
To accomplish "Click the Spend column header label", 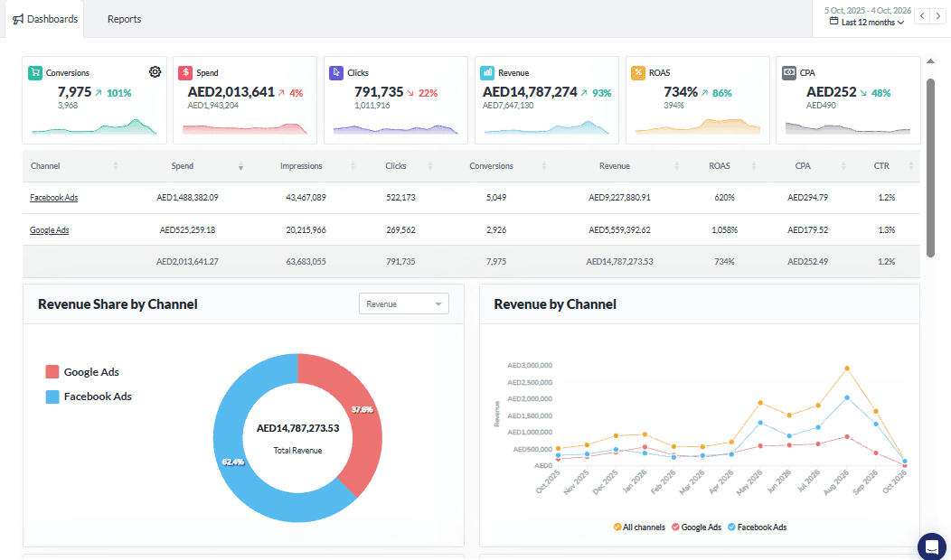I will point(183,166).
